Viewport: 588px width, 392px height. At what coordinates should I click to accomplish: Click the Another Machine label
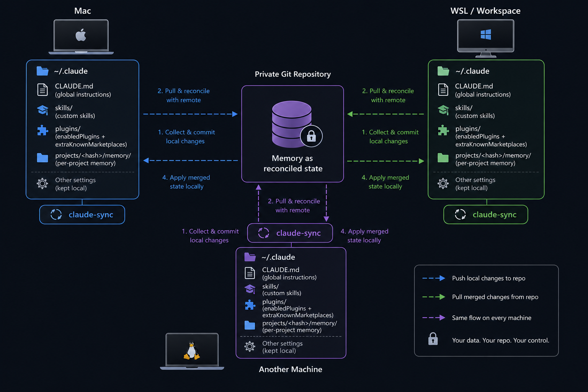[291, 369]
